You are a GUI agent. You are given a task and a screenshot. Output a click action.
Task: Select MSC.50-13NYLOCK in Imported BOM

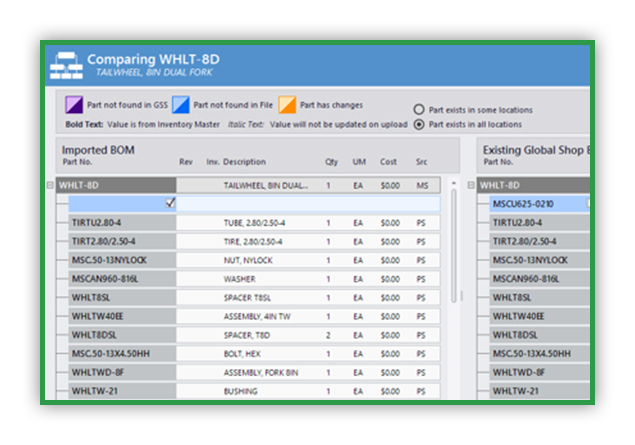[122, 260]
